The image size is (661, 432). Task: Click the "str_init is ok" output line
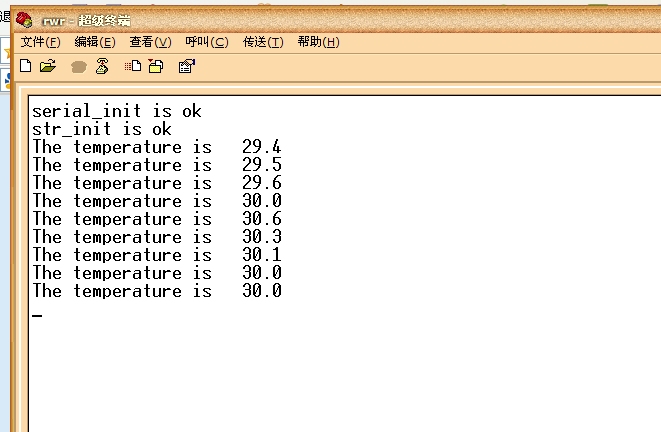click(102, 129)
